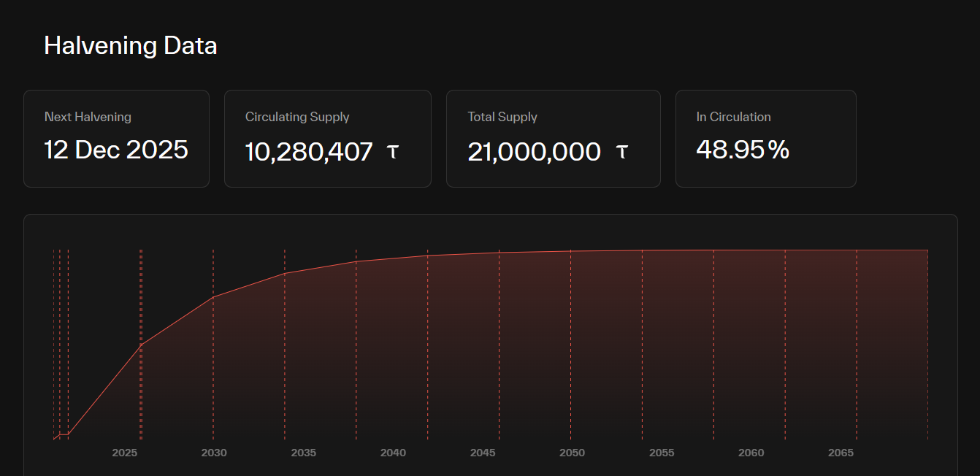Screen dimensions: 980x476
Task: Click the supply curve's starting point at bottom-left
Action: tap(55, 439)
